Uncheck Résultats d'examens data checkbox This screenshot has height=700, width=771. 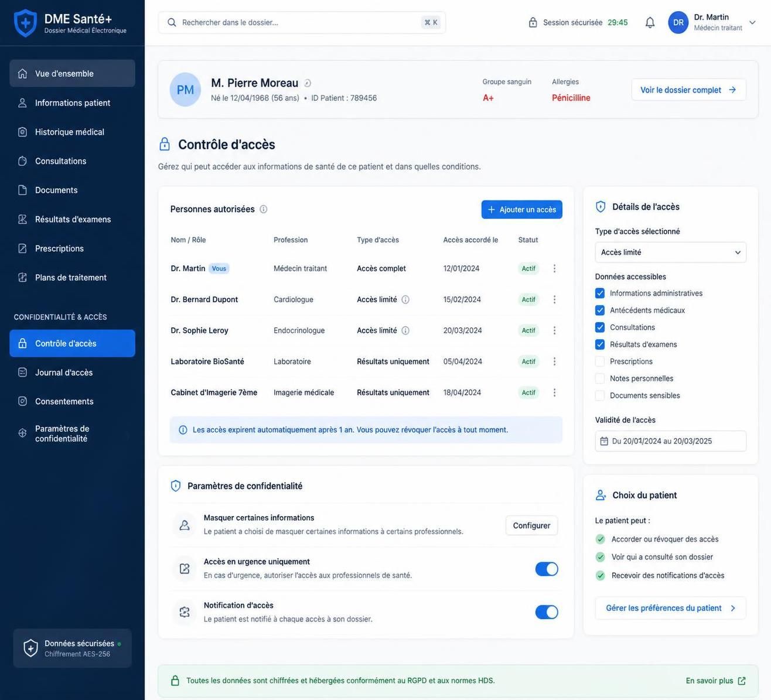(x=600, y=344)
